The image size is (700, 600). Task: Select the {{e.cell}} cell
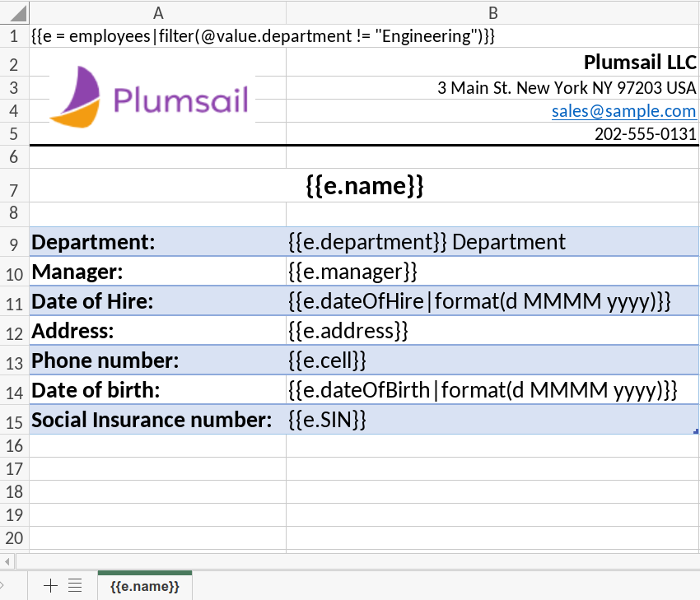pos(492,360)
